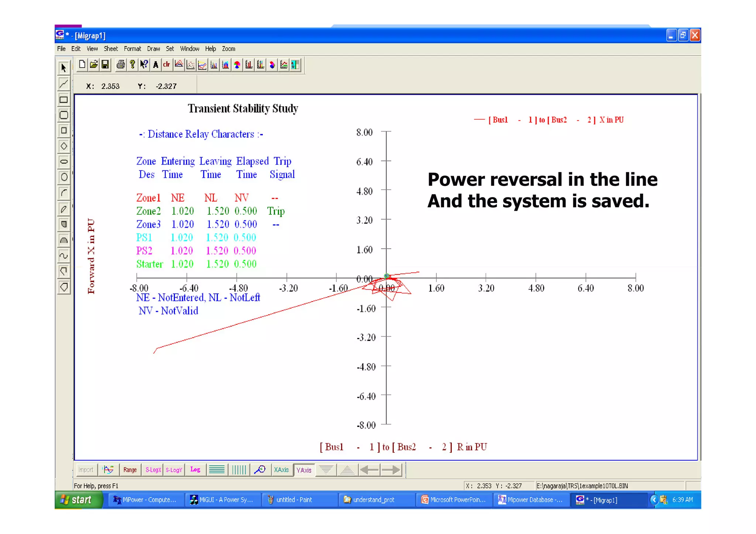Toggle horizontal grid lines
The height and width of the screenshot is (534, 756).
(x=217, y=470)
